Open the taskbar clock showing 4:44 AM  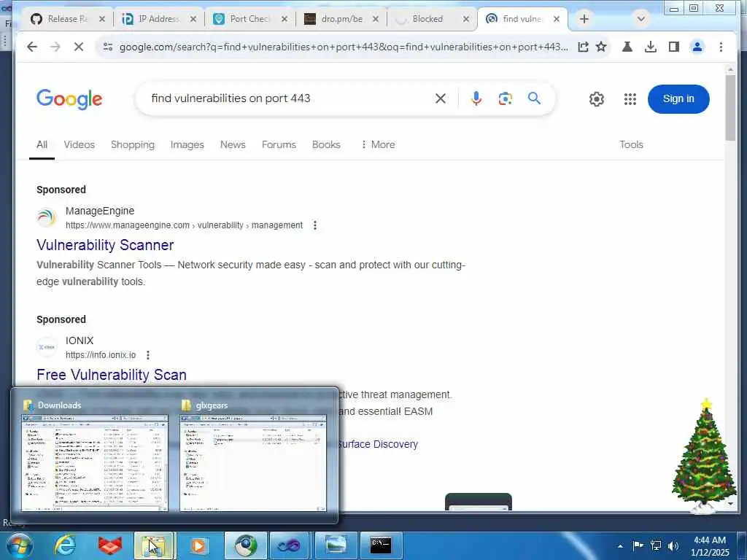click(710, 546)
